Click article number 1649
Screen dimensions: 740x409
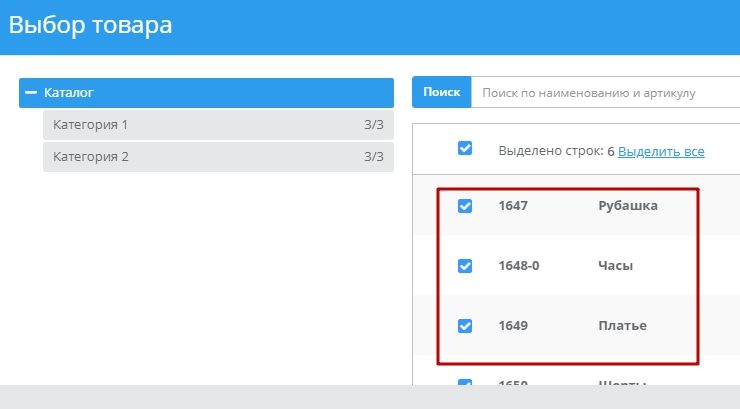pos(512,326)
